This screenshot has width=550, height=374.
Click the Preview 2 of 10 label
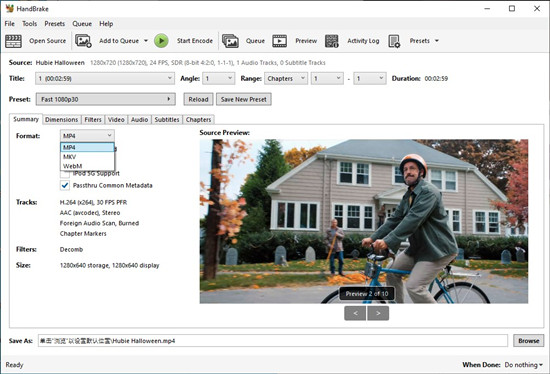click(367, 294)
